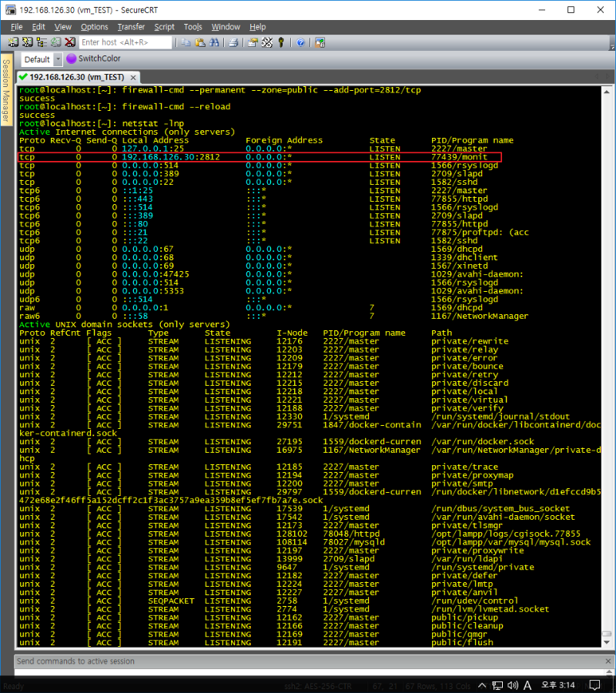Open the Transfer menu
Screen dimensions: 616x693
(x=131, y=27)
